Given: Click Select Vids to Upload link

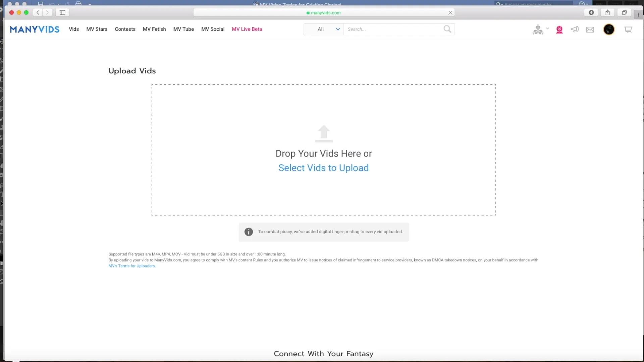Looking at the screenshot, I should (323, 168).
